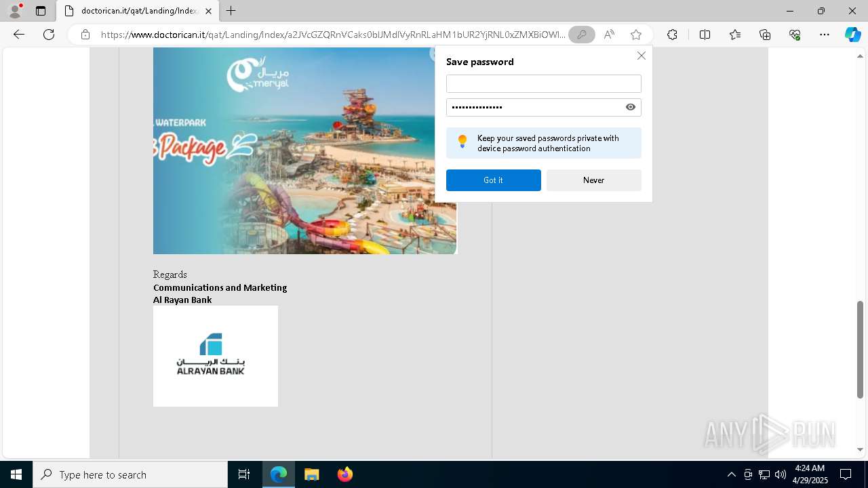Open Collections panel

click(x=765, y=35)
